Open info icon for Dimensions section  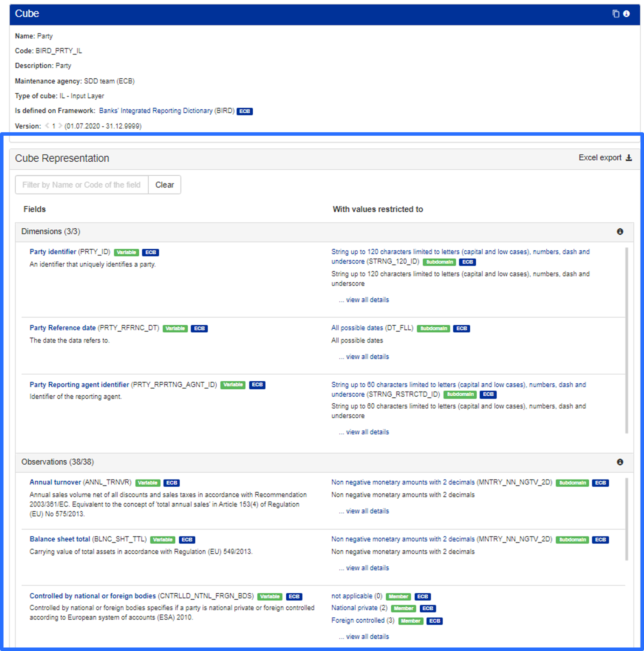620,232
